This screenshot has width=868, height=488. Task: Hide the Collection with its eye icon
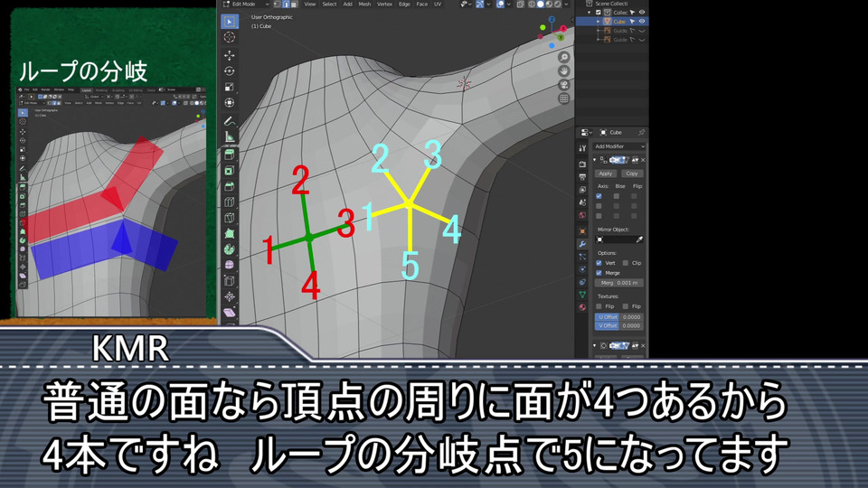point(642,12)
